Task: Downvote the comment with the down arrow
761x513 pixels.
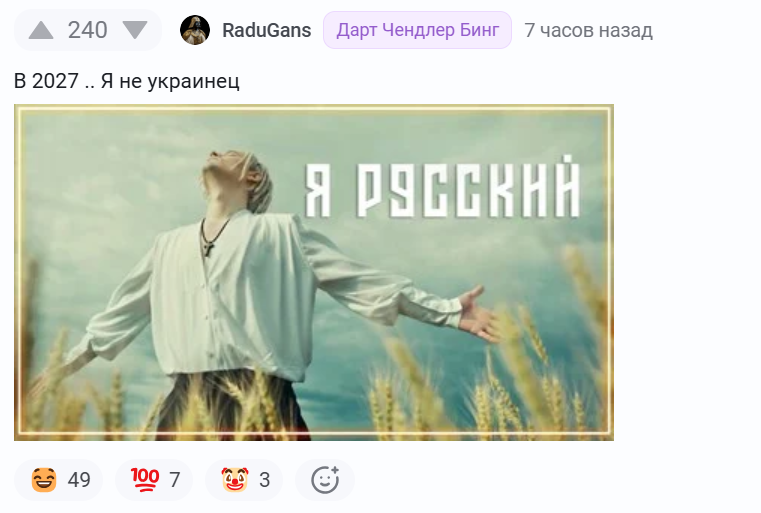Action: click(134, 30)
